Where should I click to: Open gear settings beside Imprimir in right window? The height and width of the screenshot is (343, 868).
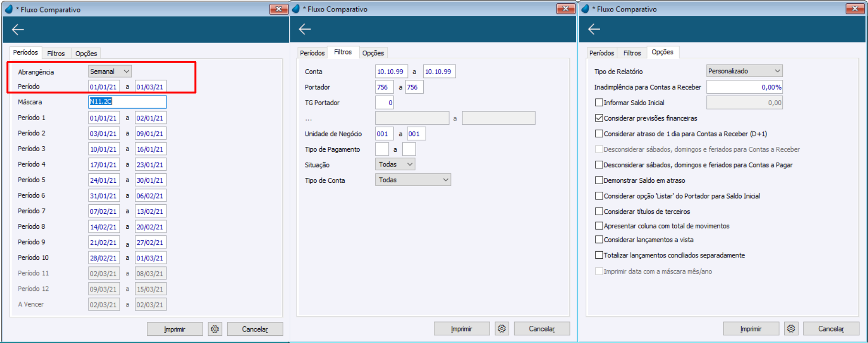coord(791,329)
